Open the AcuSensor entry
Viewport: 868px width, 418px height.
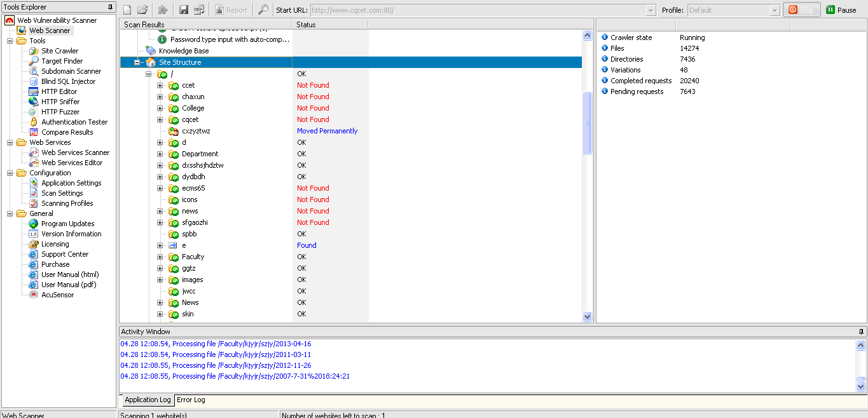pyautogui.click(x=57, y=295)
